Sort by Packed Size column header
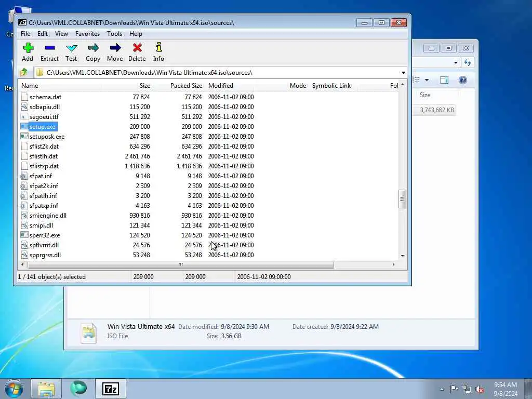 (x=179, y=86)
